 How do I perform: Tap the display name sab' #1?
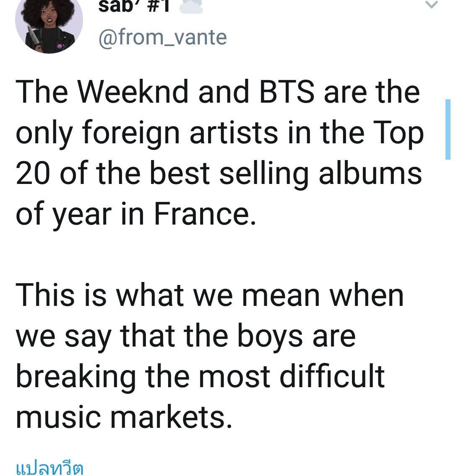point(134,6)
